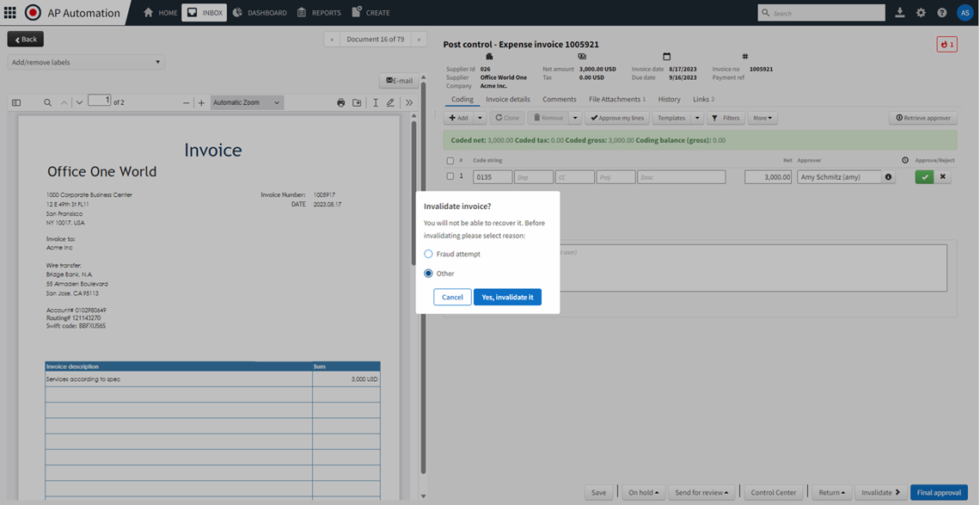Select the Fraud attempt reason
The width and height of the screenshot is (980, 505).
point(429,255)
